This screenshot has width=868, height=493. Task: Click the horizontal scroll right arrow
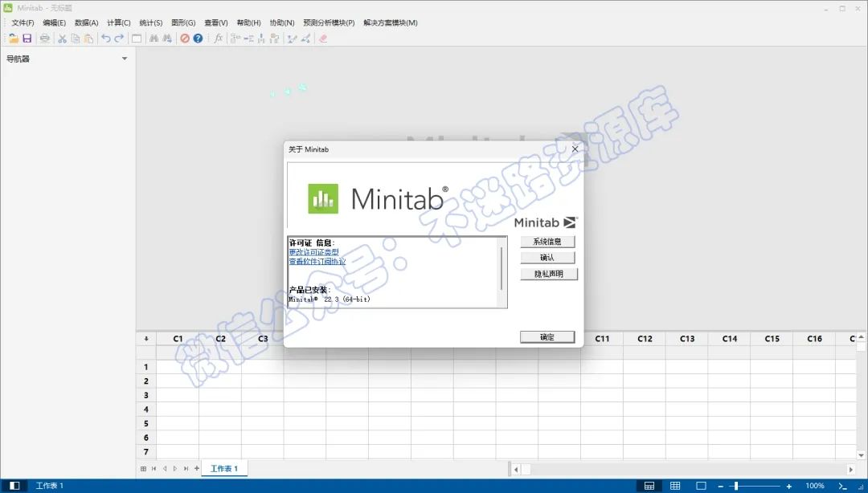[851, 469]
